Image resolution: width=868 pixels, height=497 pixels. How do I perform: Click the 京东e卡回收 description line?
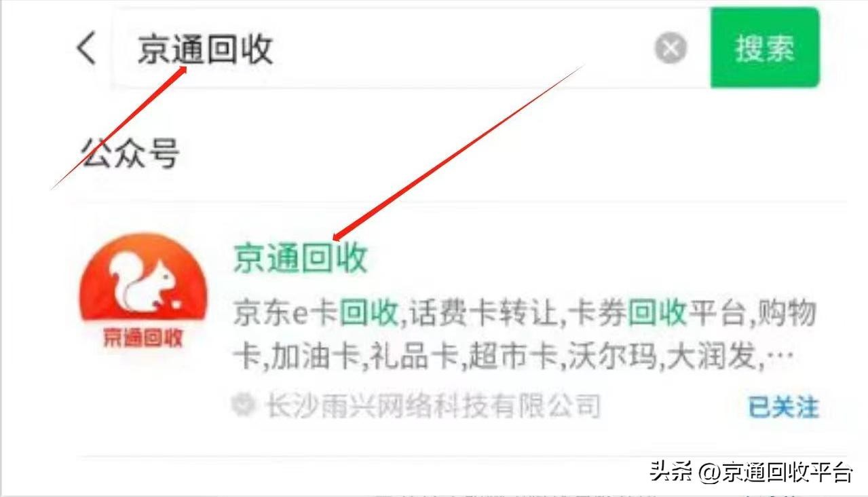point(525,314)
